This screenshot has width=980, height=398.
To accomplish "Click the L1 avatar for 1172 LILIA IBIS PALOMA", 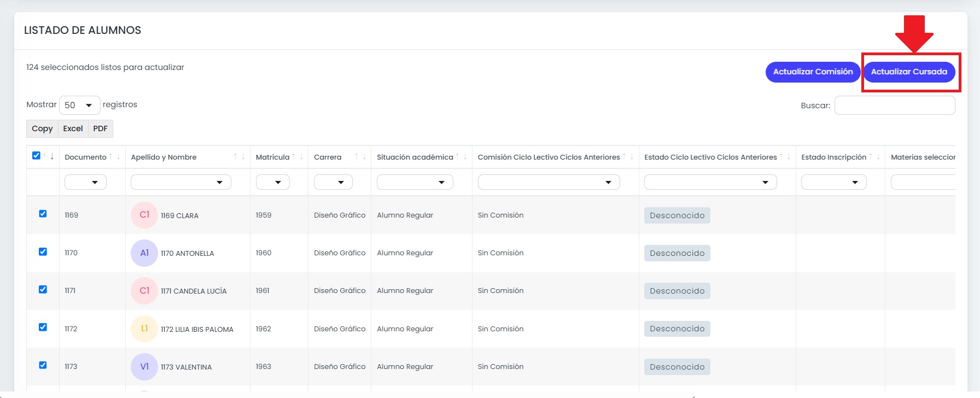I will click(144, 329).
